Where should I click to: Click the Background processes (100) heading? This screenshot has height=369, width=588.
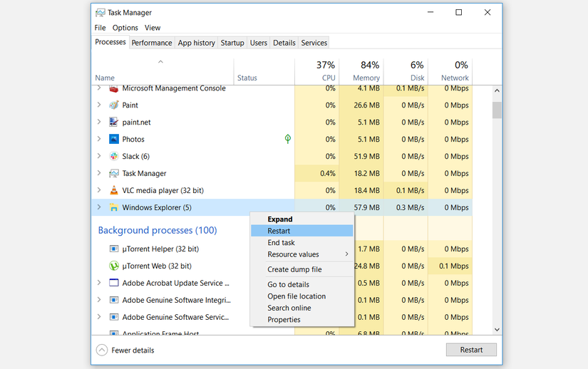(158, 230)
